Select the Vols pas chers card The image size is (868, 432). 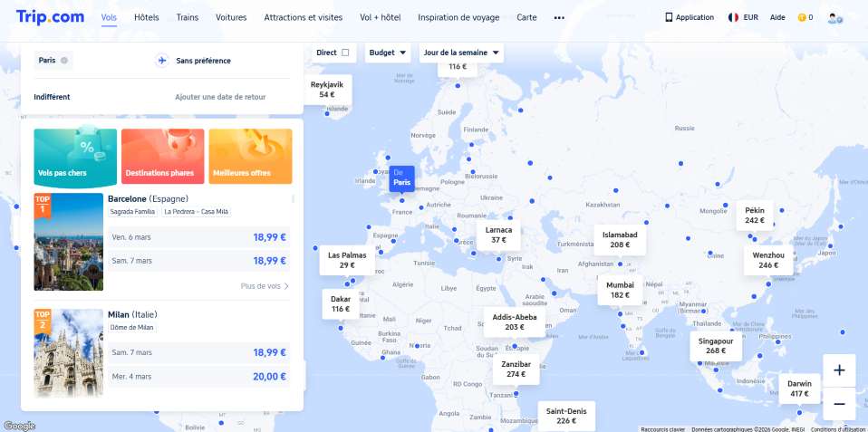pos(75,157)
